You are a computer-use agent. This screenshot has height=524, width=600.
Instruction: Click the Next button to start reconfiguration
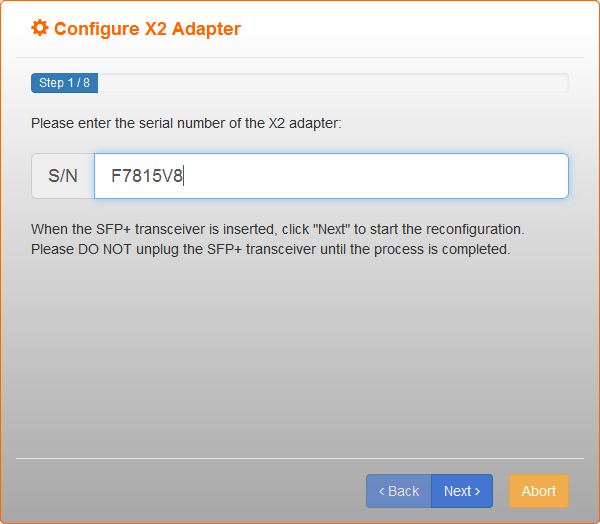462,491
